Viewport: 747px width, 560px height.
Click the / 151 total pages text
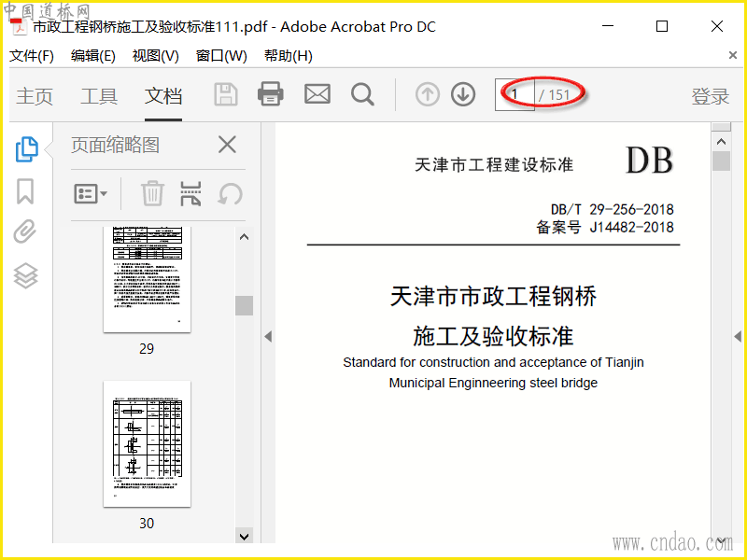click(554, 95)
